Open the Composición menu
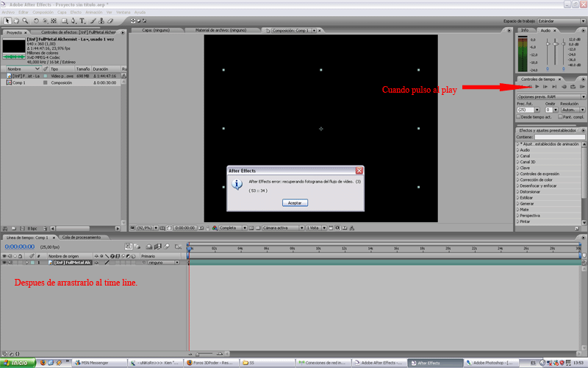This screenshot has width=588, height=368. click(43, 12)
